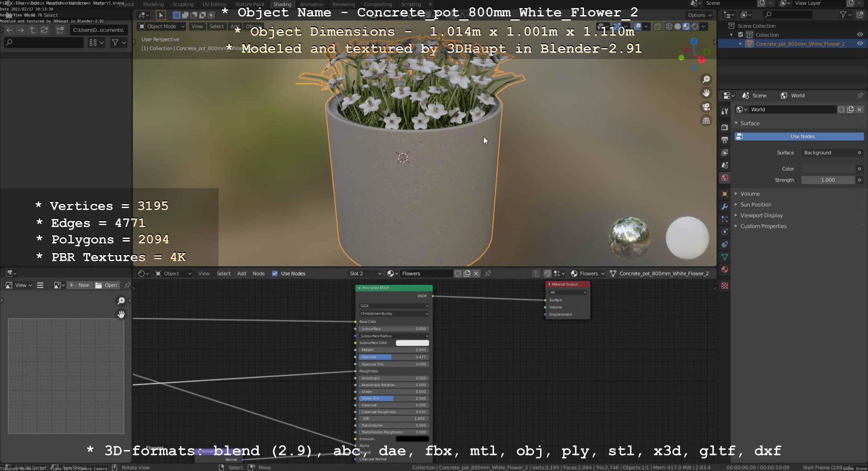Click the new collection icon in outliner

860,15
